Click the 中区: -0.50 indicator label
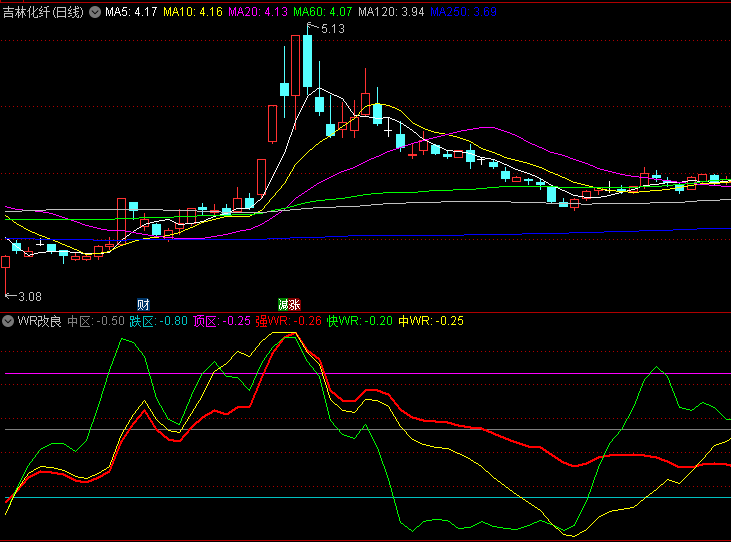Screen dimensions: 731x542 click(x=96, y=322)
